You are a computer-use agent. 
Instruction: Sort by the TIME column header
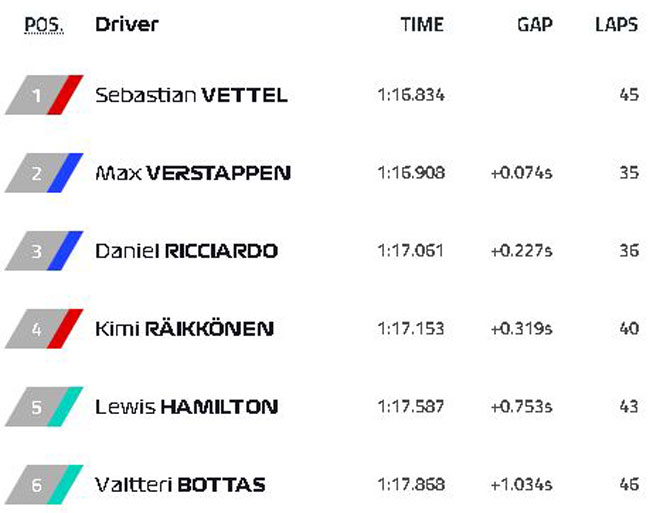tap(422, 24)
